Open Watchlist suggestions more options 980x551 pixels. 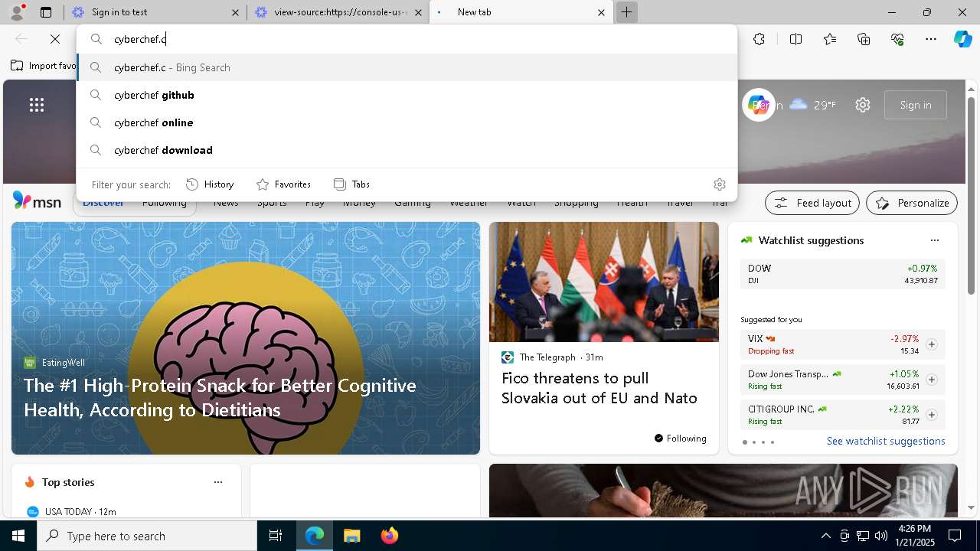click(934, 240)
